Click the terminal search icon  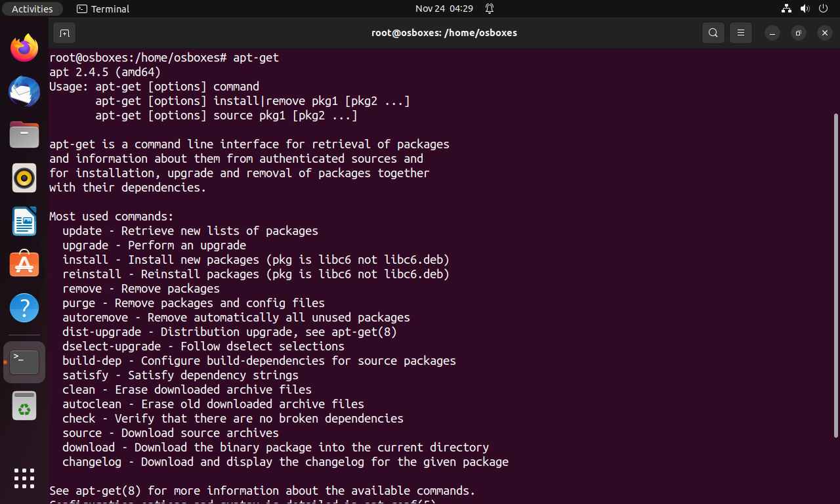tap(713, 33)
